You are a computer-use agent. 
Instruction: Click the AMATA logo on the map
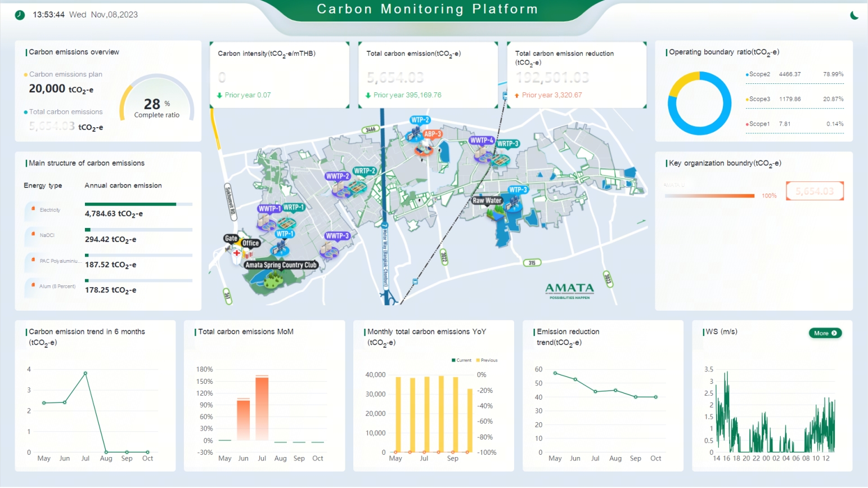click(x=569, y=290)
